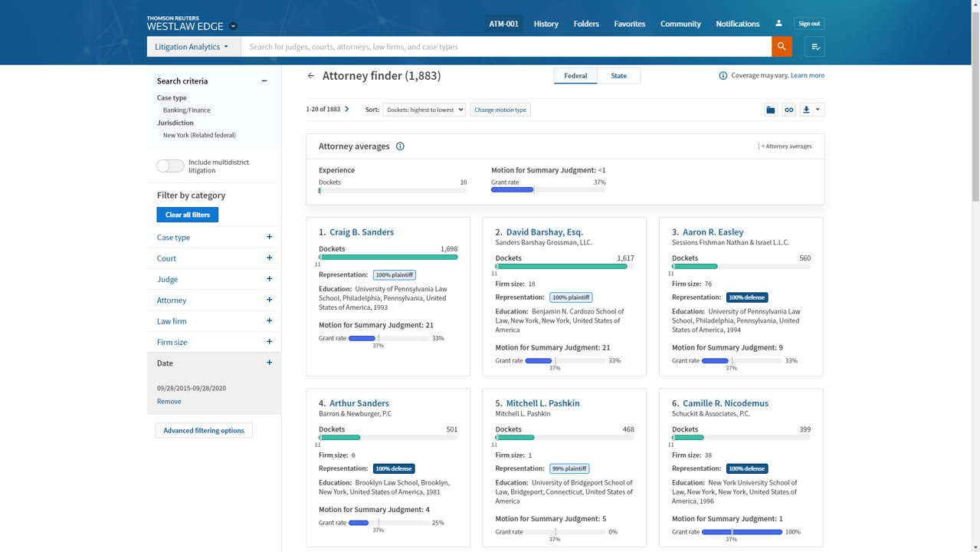
Task: Click Craig B. Sanders dockets bar
Action: (388, 258)
